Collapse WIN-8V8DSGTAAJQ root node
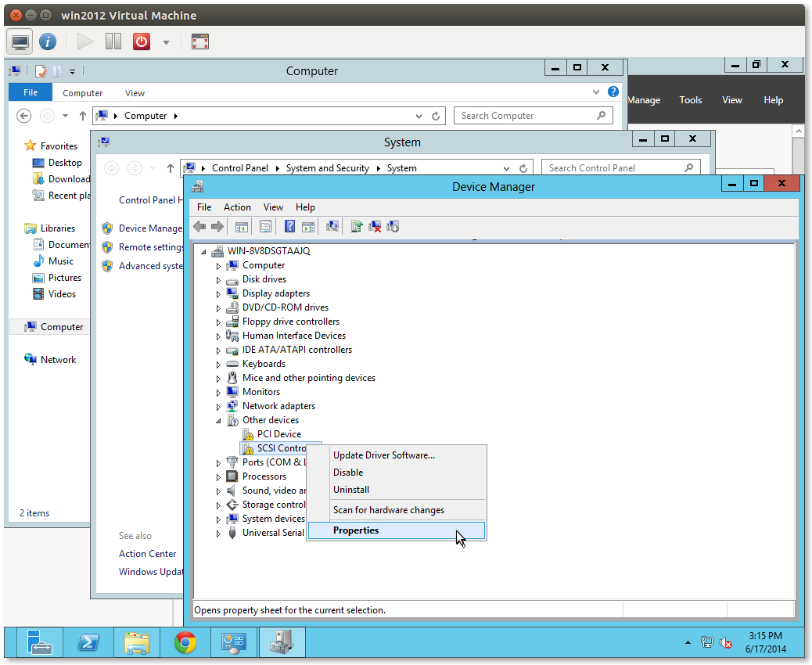The width and height of the screenshot is (812, 665). pyautogui.click(x=203, y=252)
